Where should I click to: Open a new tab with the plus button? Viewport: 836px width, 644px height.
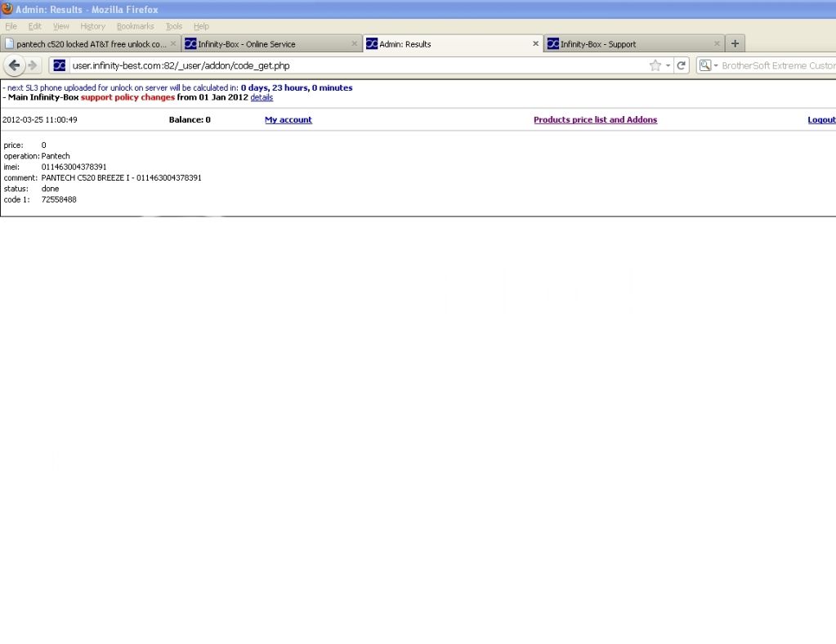[735, 43]
